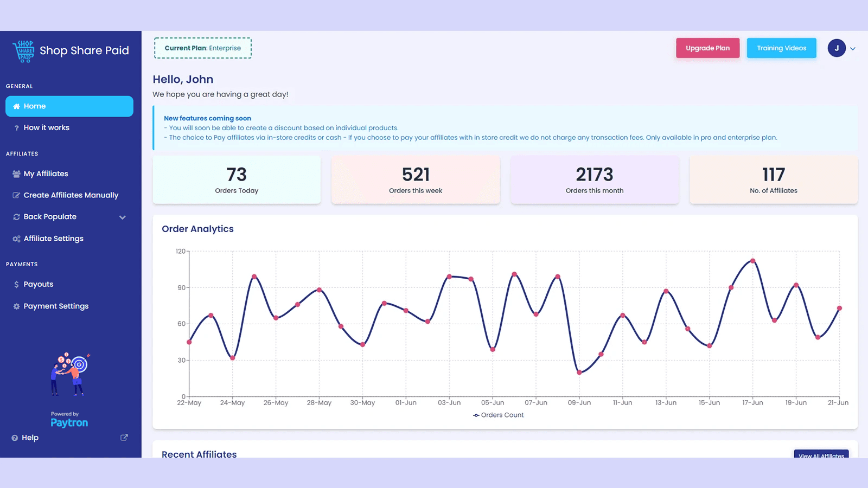The image size is (868, 488).
Task: Click the Shop Share Paid cart logo
Action: pyautogui.click(x=23, y=50)
